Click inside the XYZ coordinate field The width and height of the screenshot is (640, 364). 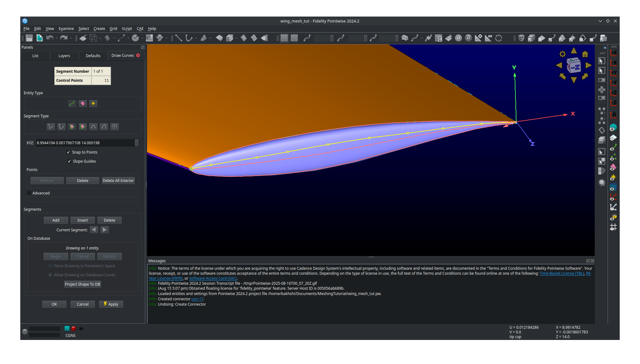(84, 143)
